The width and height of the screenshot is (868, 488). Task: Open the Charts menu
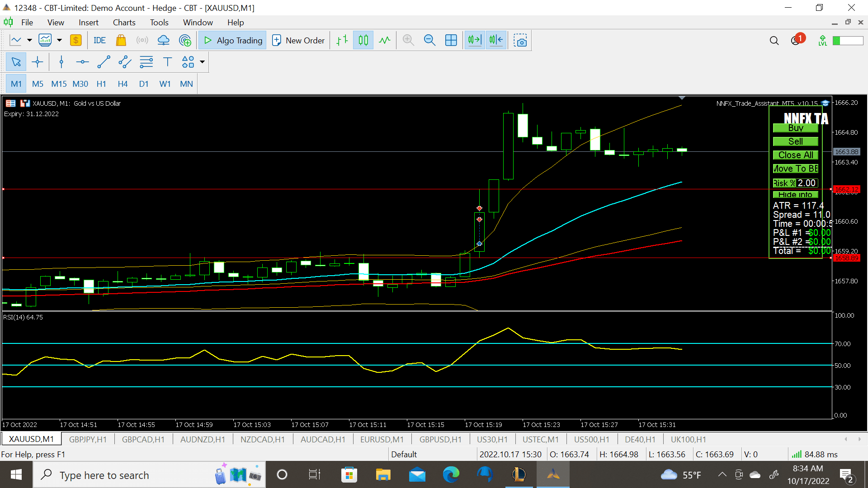click(124, 22)
